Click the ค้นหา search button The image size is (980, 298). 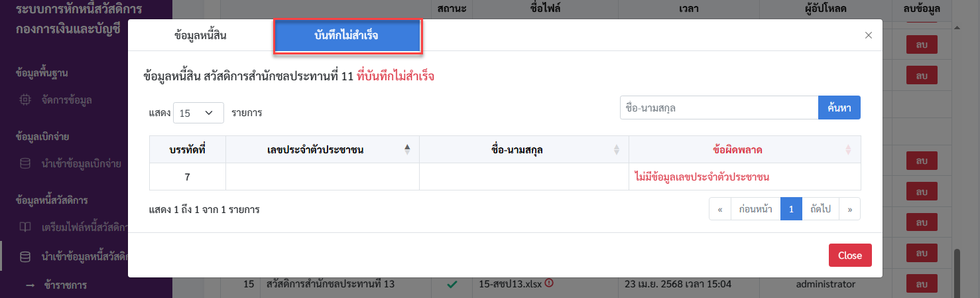pos(839,108)
